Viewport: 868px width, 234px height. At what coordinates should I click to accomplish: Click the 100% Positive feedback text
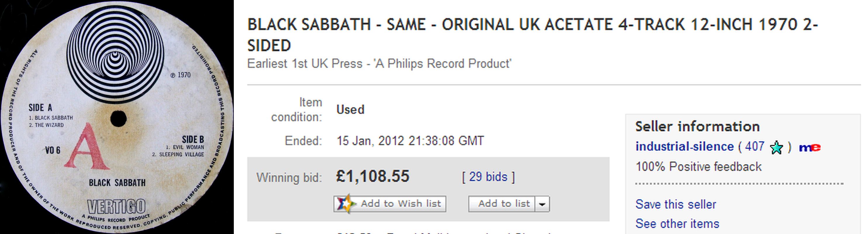coord(698,166)
